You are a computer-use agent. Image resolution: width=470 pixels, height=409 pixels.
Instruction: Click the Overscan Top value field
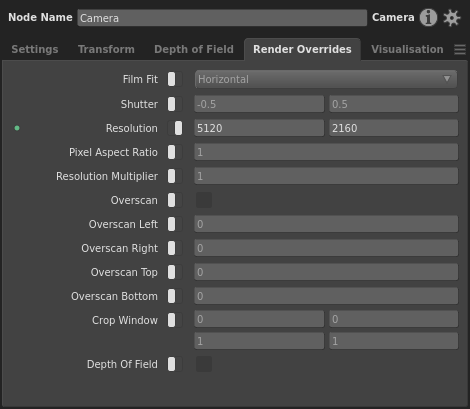[x=326, y=272]
